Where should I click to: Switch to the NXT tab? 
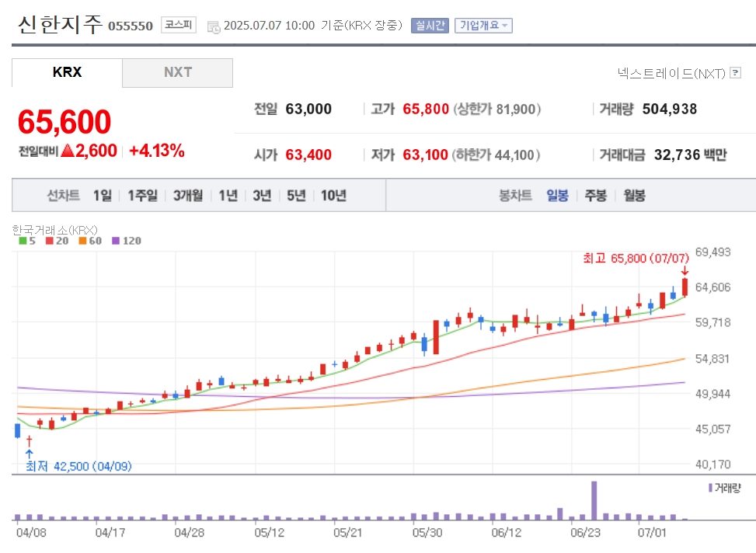(177, 73)
